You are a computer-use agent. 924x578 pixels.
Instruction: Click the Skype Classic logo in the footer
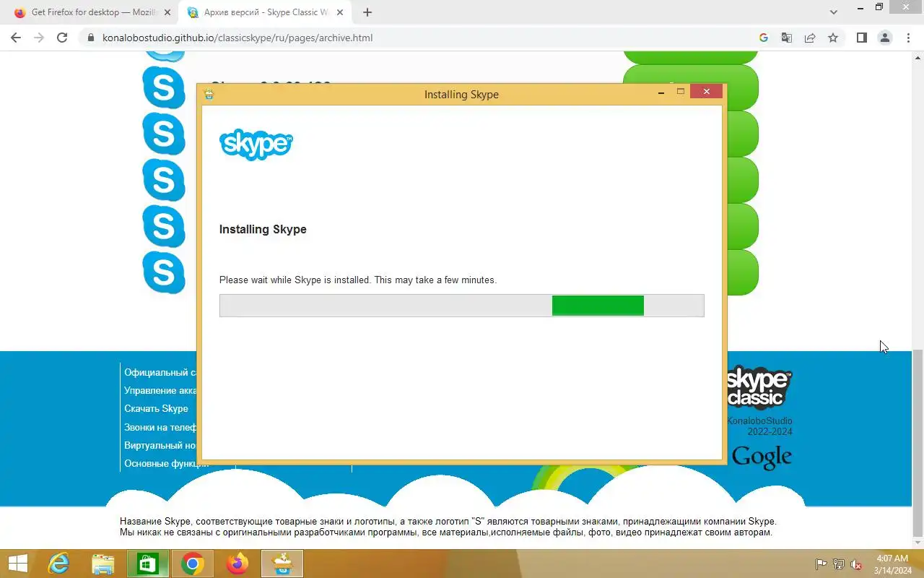[759, 387]
